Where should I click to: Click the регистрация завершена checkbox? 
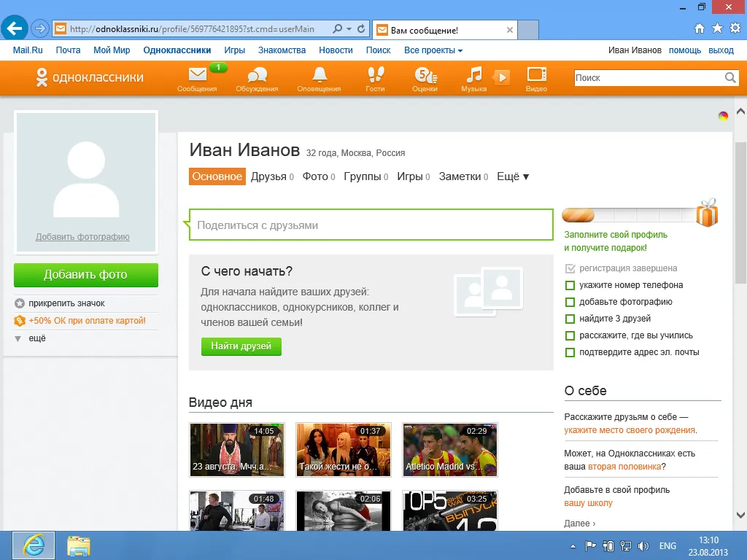pos(570,268)
